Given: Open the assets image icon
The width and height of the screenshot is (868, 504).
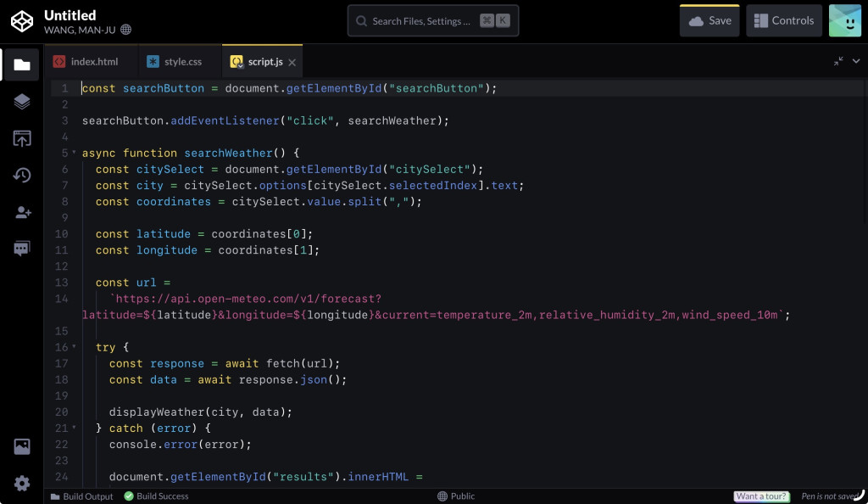Looking at the screenshot, I should coord(21,446).
